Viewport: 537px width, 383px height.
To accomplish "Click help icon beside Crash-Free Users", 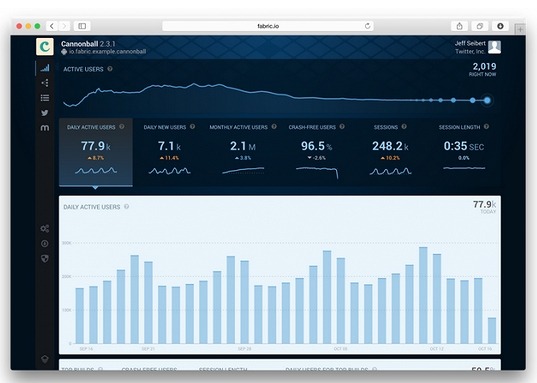I will [x=342, y=127].
